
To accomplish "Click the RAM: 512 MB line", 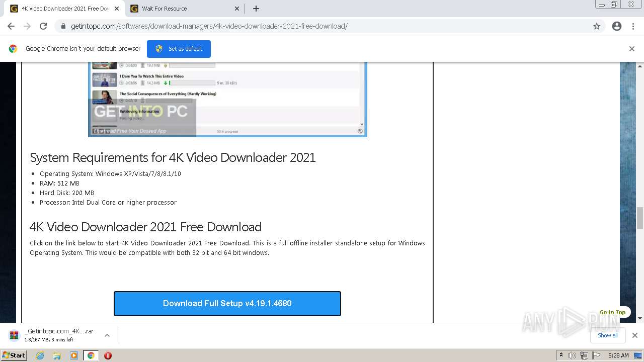I will (59, 183).
